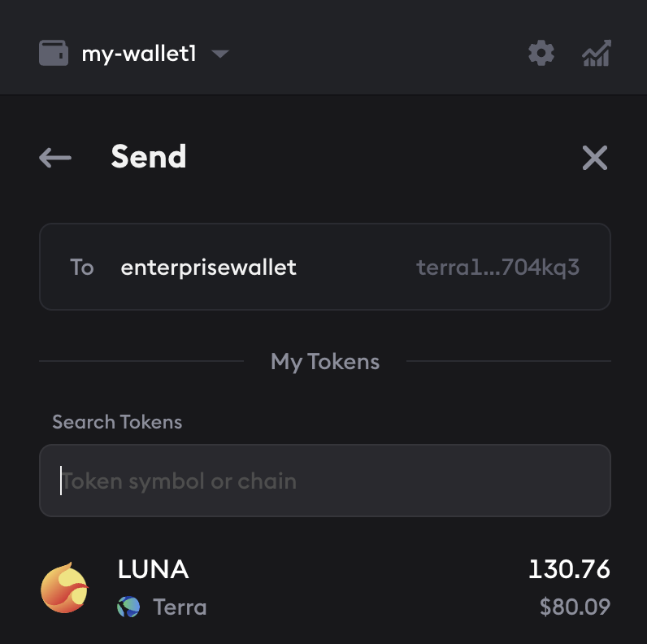Go back using the left arrow

(55, 158)
